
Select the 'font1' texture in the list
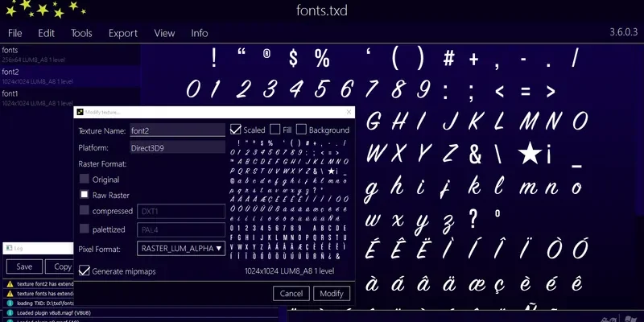tap(70, 97)
